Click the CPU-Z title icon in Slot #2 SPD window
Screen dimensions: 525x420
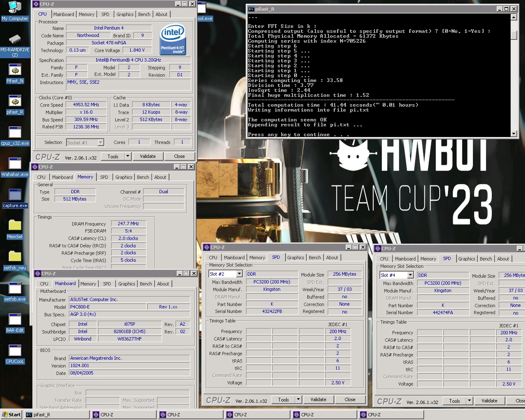click(207, 247)
